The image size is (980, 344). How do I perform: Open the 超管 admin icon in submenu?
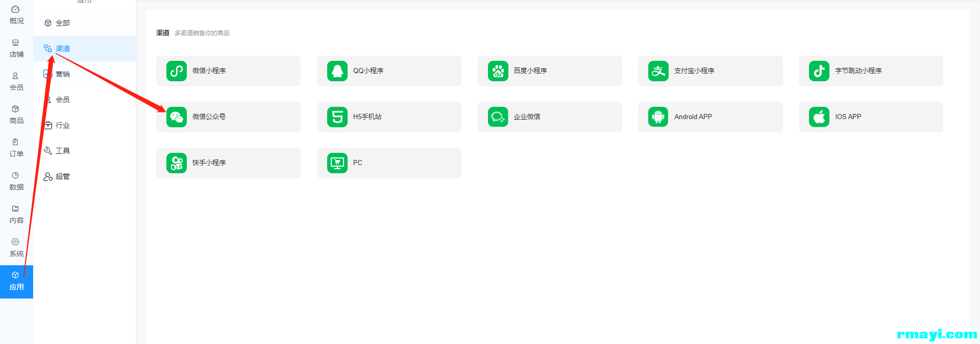pos(48,176)
